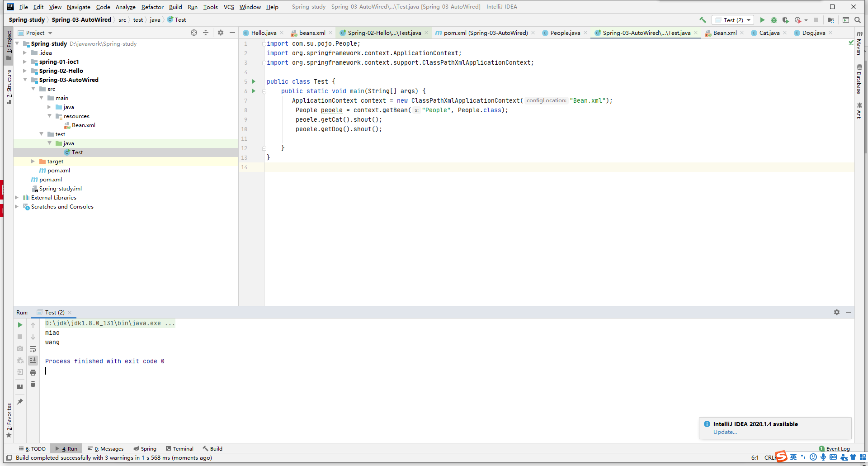Toggle soft-wrap in Run console
This screenshot has width=868, height=466.
[33, 349]
